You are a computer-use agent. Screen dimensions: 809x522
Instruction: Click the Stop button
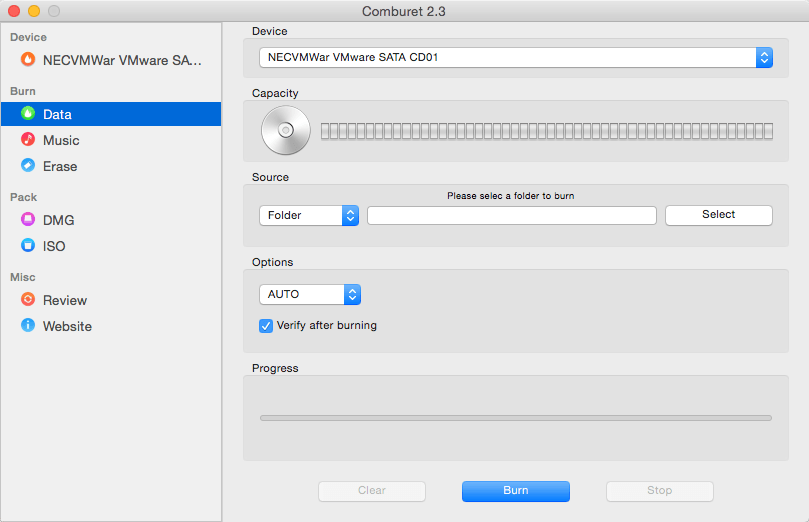point(660,491)
